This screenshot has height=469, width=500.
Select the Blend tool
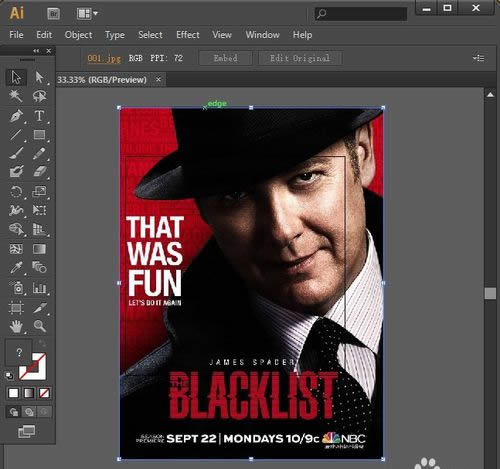point(39,268)
